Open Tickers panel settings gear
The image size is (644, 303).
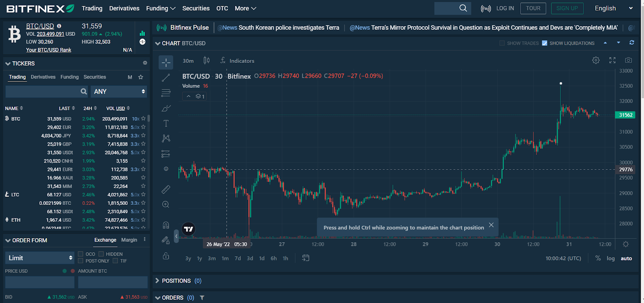pyautogui.click(x=145, y=63)
